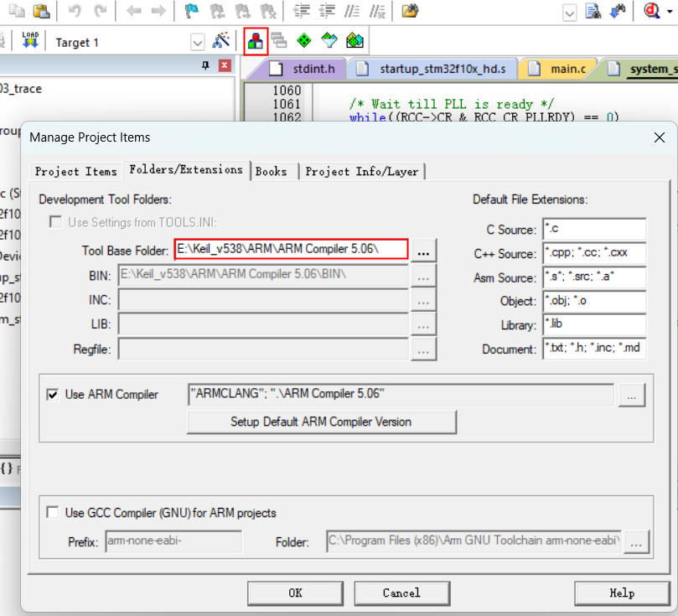
Task: Click the Tool Base Folder path field
Action: point(291,250)
